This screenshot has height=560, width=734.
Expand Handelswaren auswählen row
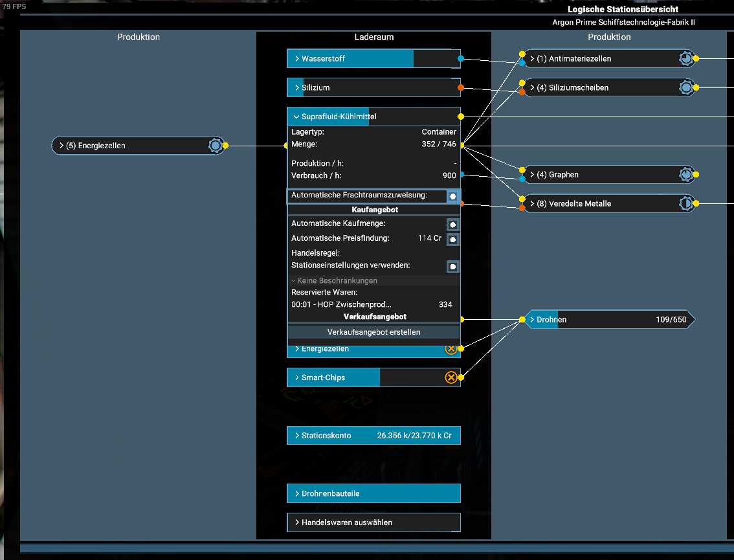click(373, 522)
